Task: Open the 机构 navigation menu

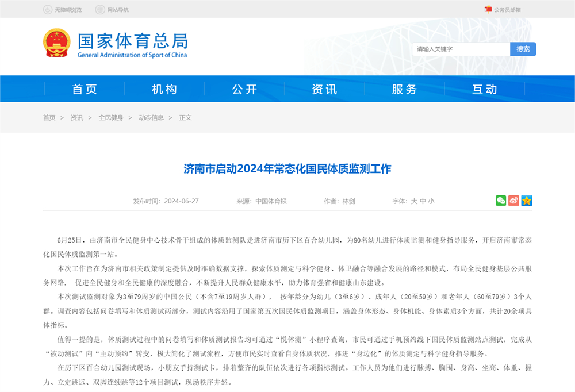Action: [164, 89]
